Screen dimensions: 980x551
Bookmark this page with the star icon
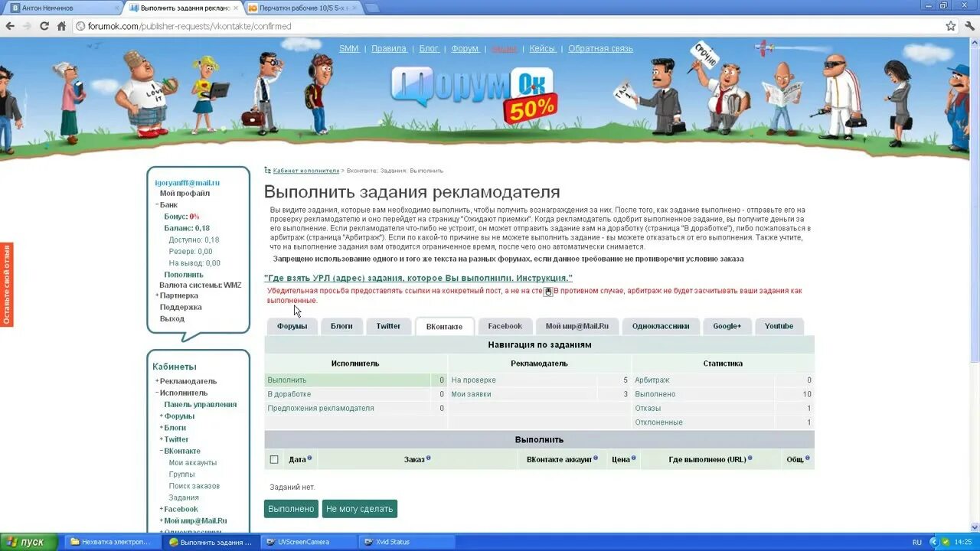[x=950, y=26]
